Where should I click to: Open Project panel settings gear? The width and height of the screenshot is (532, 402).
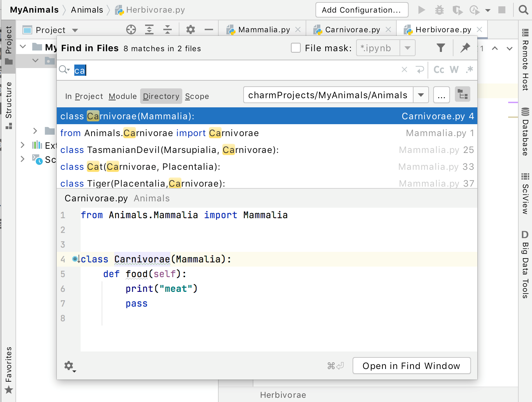pos(190,29)
